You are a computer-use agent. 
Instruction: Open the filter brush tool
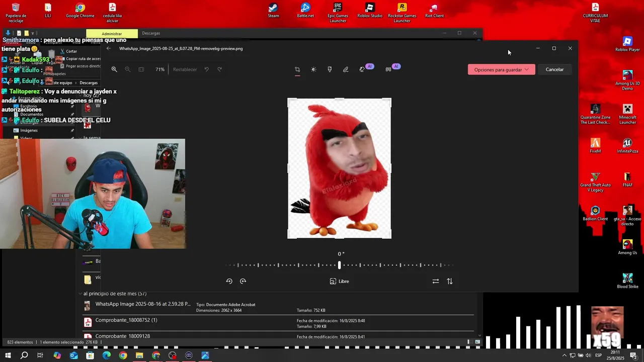(330, 69)
